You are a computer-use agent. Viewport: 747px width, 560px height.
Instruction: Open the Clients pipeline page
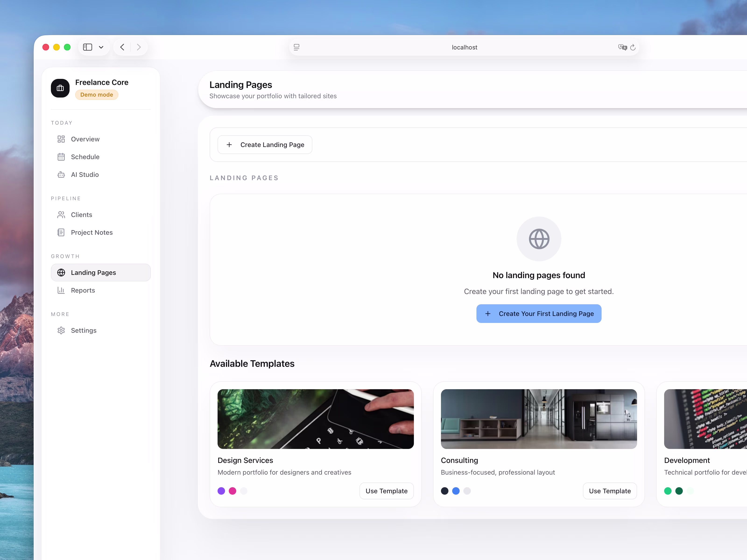click(x=81, y=215)
